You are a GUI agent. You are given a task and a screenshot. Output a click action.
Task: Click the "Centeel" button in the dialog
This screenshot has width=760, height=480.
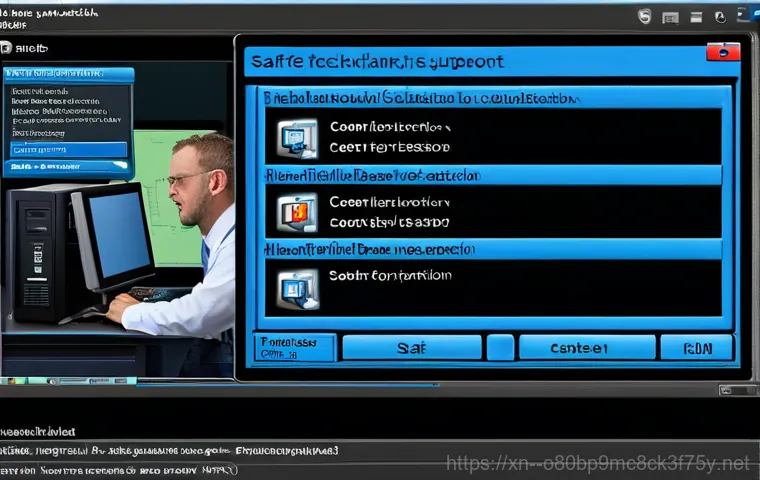pos(578,348)
